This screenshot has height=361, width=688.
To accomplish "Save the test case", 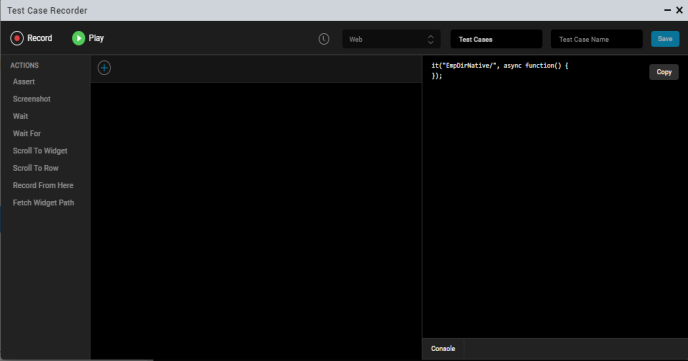I will 665,39.
